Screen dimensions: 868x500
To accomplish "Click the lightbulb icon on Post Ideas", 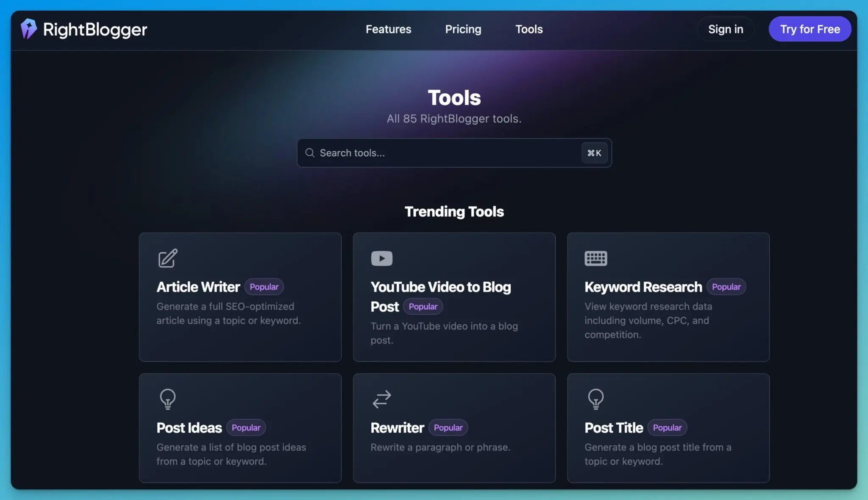I will (167, 399).
